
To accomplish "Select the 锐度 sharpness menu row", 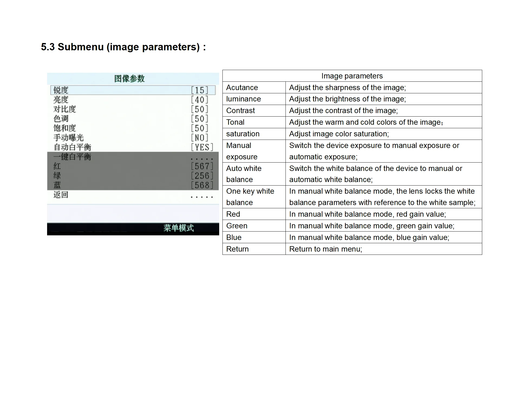I will click(61, 90).
